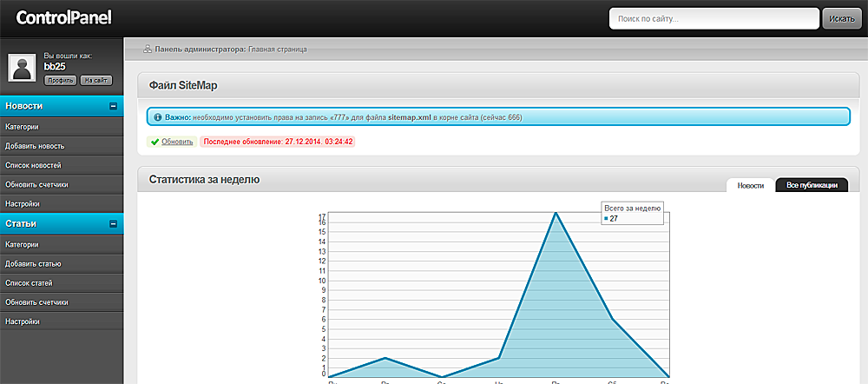
Task: Click the Статьи section header
Action: pos(62,224)
